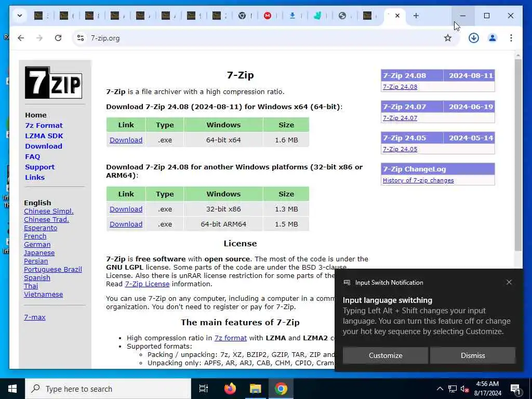Close the Input Switch Notification
Image resolution: width=532 pixels, height=399 pixels.
pyautogui.click(x=509, y=282)
